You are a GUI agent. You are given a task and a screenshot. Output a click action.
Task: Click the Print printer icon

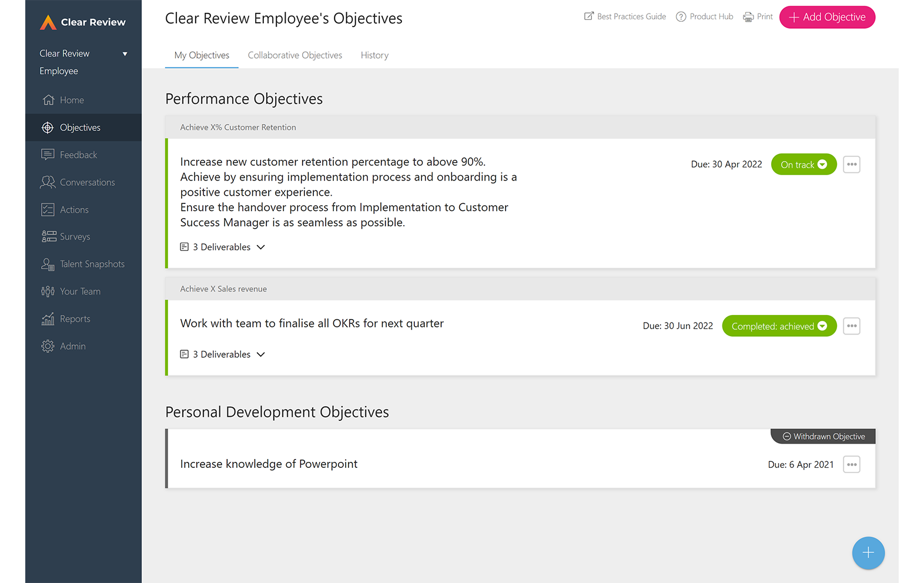click(x=748, y=17)
